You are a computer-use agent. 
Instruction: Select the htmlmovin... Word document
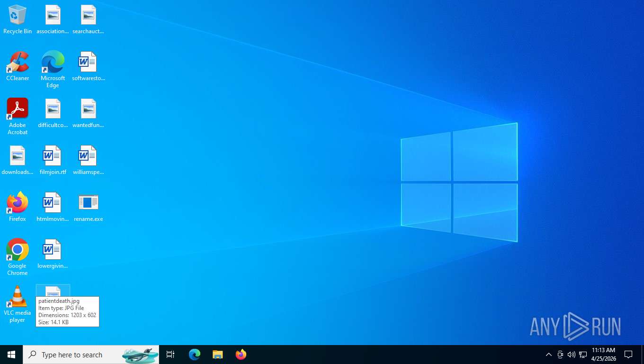(x=53, y=207)
